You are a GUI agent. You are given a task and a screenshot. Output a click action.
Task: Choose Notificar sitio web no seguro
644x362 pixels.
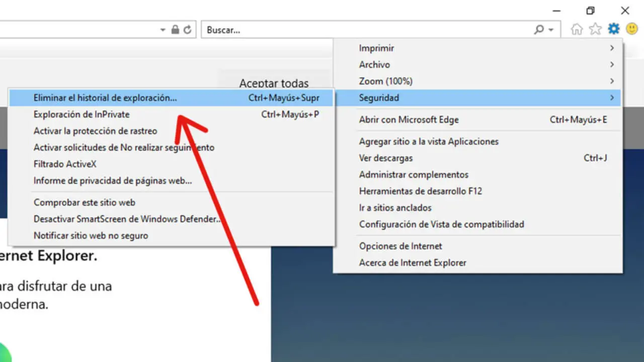point(171,236)
